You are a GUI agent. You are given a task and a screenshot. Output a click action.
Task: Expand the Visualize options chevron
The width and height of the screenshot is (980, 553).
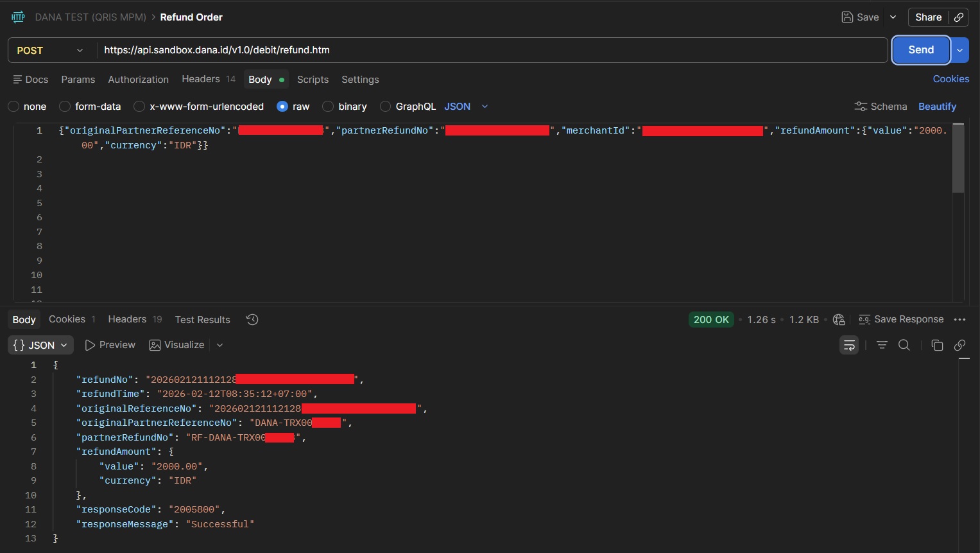[x=219, y=346]
